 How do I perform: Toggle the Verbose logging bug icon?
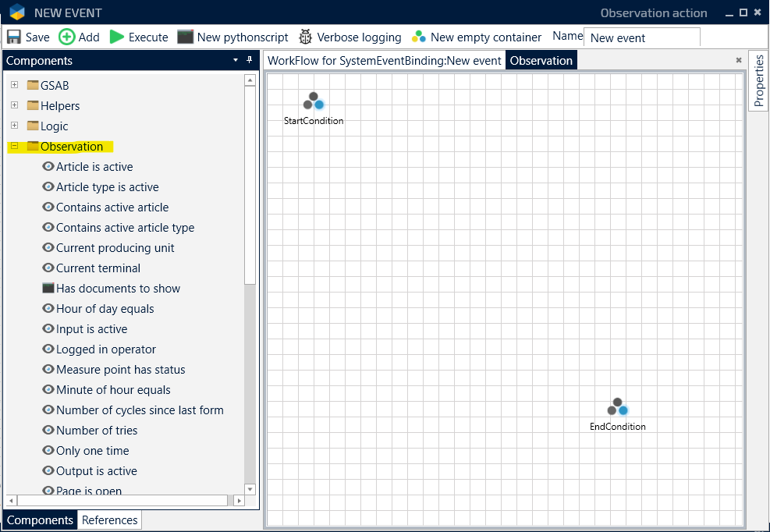[x=305, y=37]
